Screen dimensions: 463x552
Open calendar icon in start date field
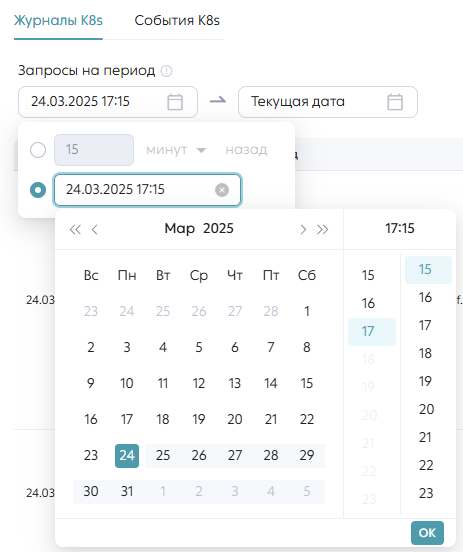click(175, 102)
